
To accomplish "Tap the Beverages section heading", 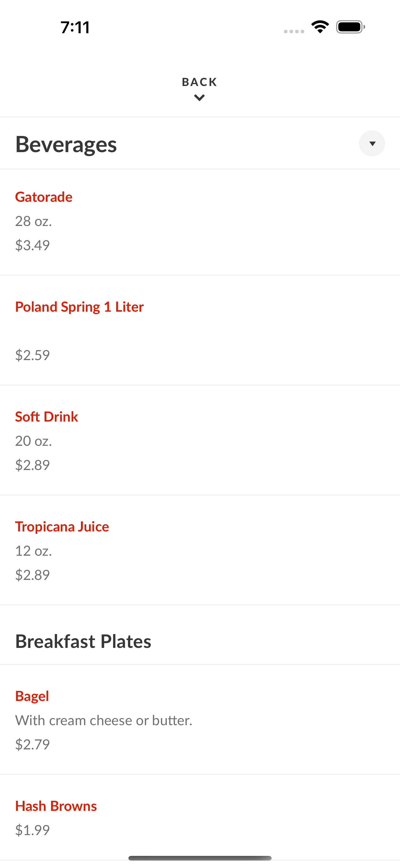I will pos(66,144).
